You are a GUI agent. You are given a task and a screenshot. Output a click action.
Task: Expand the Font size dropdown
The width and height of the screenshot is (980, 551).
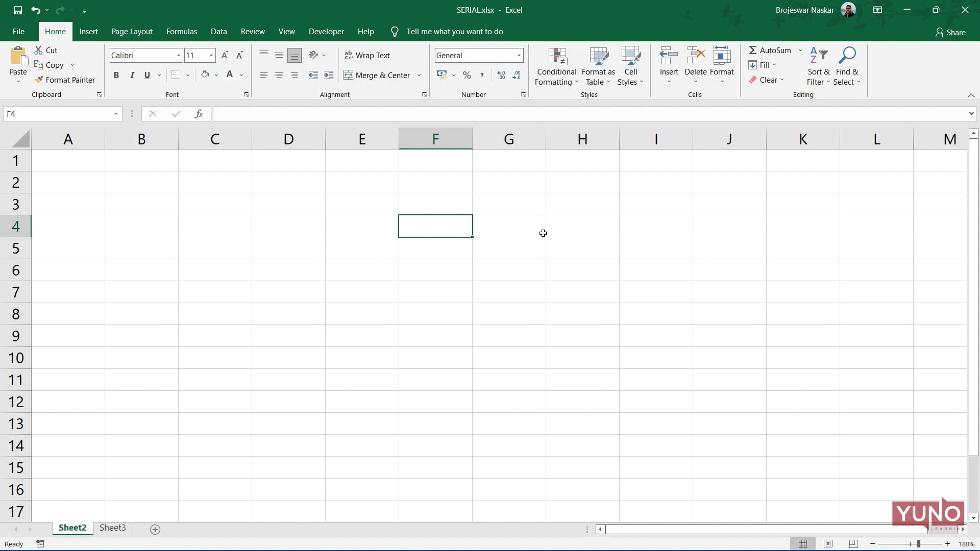(211, 55)
